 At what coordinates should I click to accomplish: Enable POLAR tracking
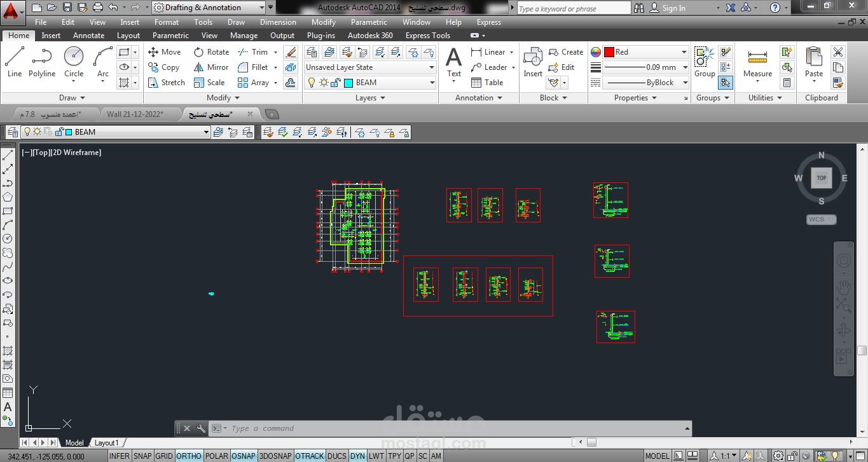[x=217, y=456]
